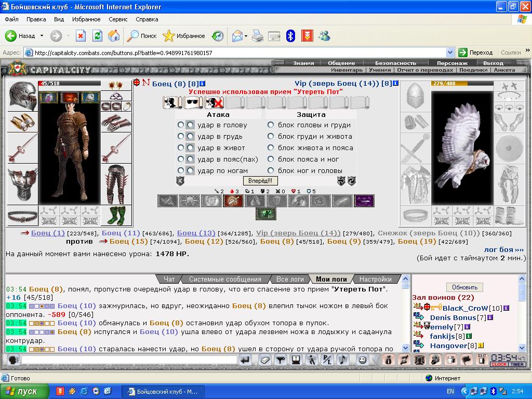Click the helmet equipment slot of Боец (8)
532x399 pixels.
[x=23, y=96]
